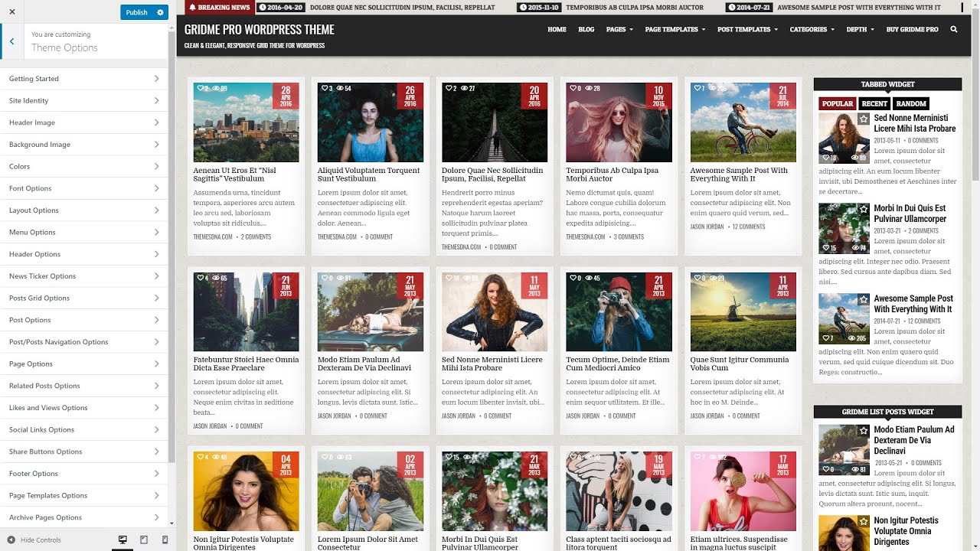Click Buy GridMe Pro menu link
This screenshot has width=980, height=551.
[x=912, y=29]
